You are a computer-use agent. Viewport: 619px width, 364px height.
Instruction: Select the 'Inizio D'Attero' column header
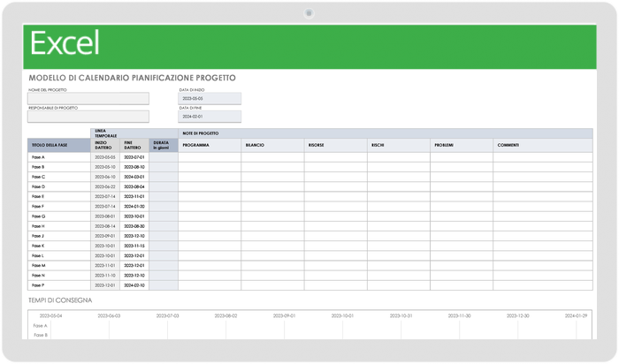[105, 145]
